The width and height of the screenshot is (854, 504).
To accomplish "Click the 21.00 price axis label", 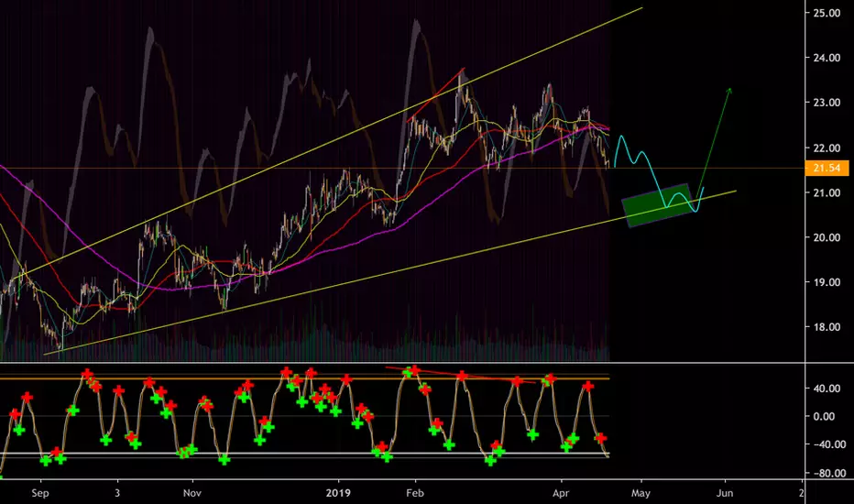I will [827, 192].
